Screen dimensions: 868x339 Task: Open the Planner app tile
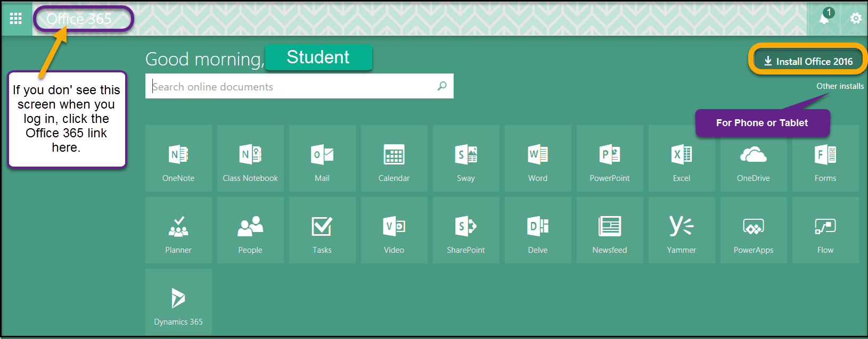coord(178,230)
